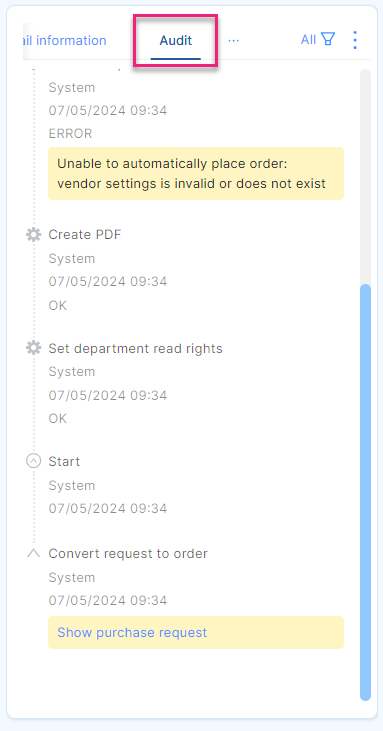Open the three-dot overflow tabs menu
Viewport: 383px width, 731px height.
(x=233, y=41)
